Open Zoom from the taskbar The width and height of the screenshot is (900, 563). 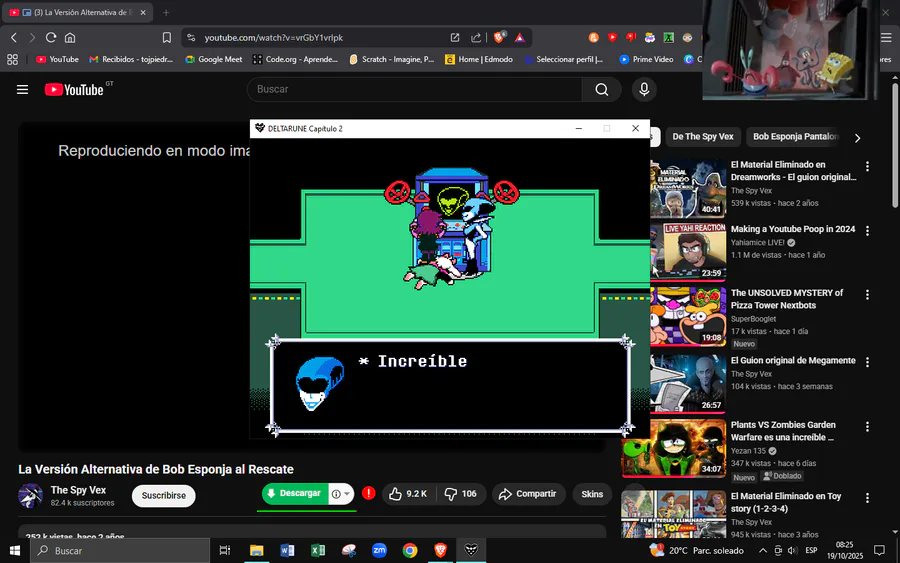379,550
